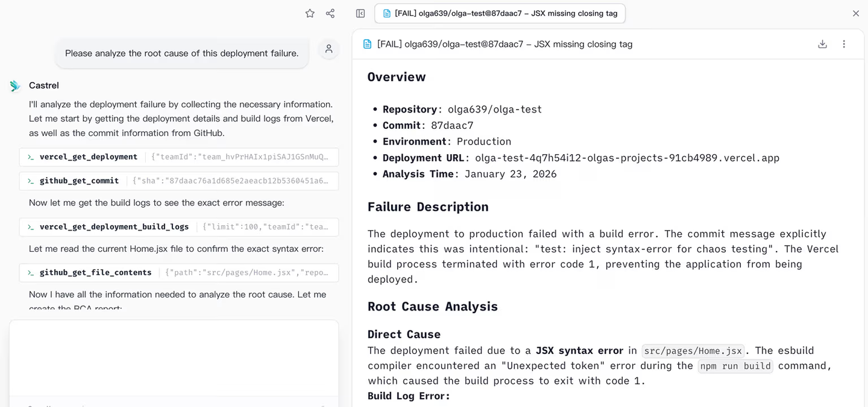Click the chat message input box
Screen dimensions: 868x407
point(174,358)
